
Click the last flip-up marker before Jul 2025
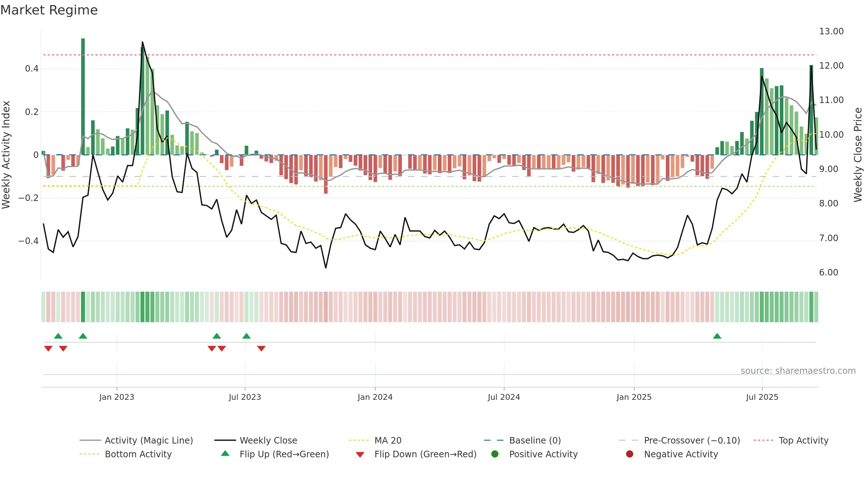(x=717, y=336)
